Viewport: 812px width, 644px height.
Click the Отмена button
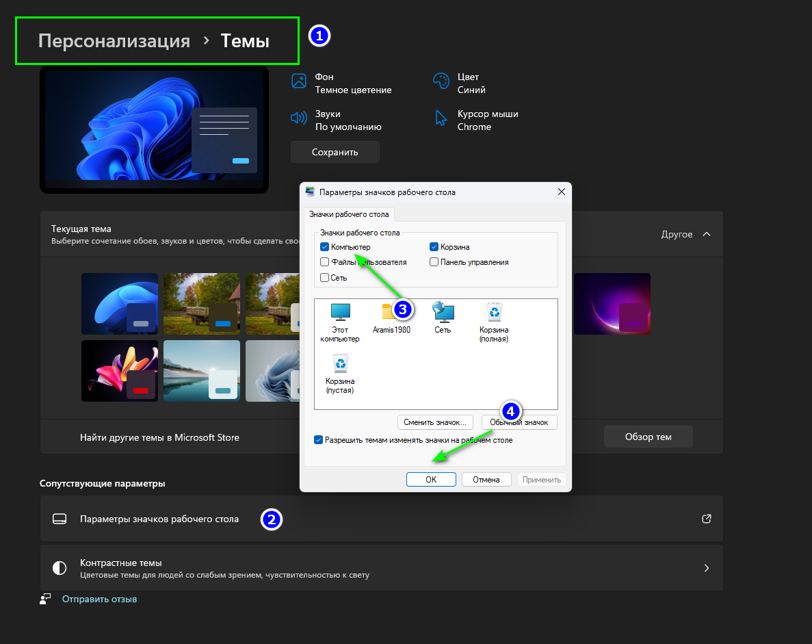pos(486,479)
